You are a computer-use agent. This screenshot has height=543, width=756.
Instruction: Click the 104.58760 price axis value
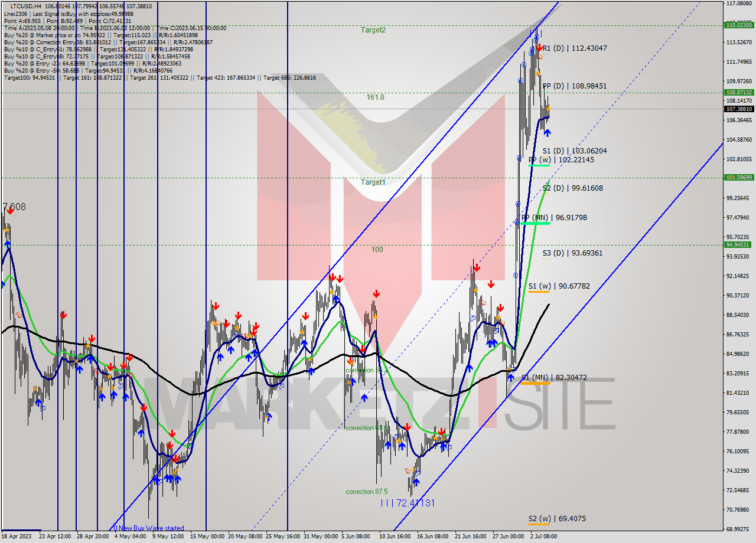(x=739, y=140)
